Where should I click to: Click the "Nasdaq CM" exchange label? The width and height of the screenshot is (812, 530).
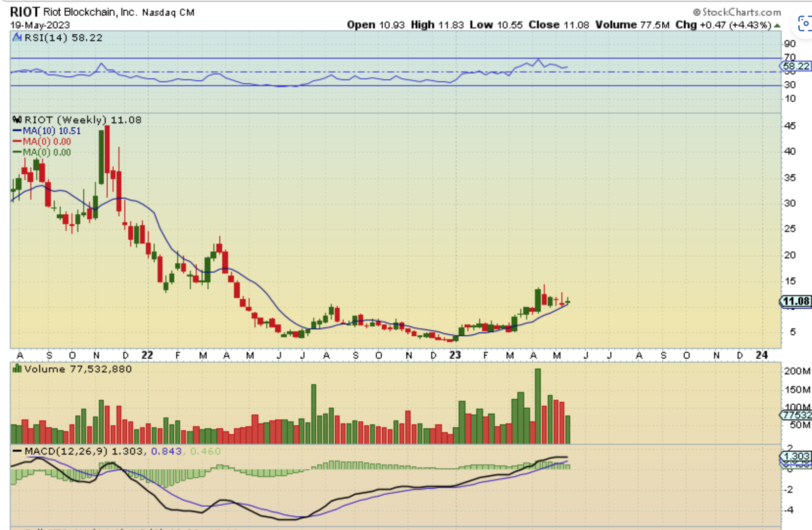click(x=168, y=12)
